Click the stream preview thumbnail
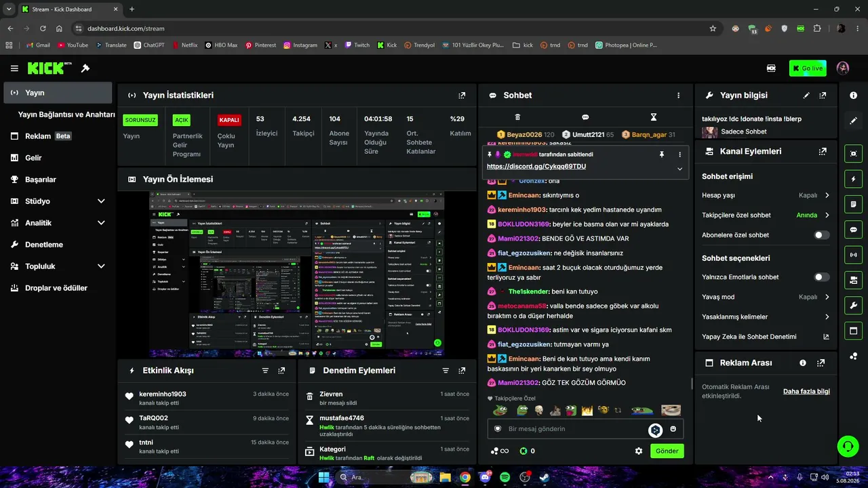Image resolution: width=868 pixels, height=488 pixels. tap(297, 274)
